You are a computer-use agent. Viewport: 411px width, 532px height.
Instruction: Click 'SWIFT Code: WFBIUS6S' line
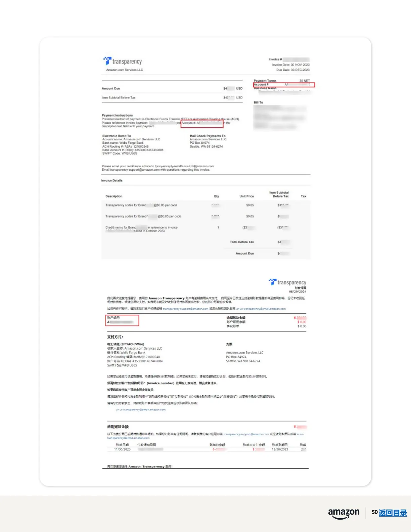point(120,153)
